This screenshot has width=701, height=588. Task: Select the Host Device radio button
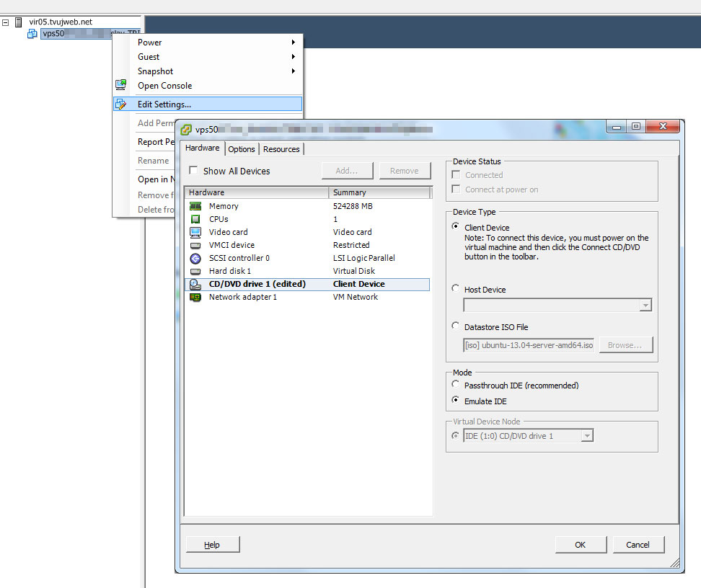coord(455,289)
